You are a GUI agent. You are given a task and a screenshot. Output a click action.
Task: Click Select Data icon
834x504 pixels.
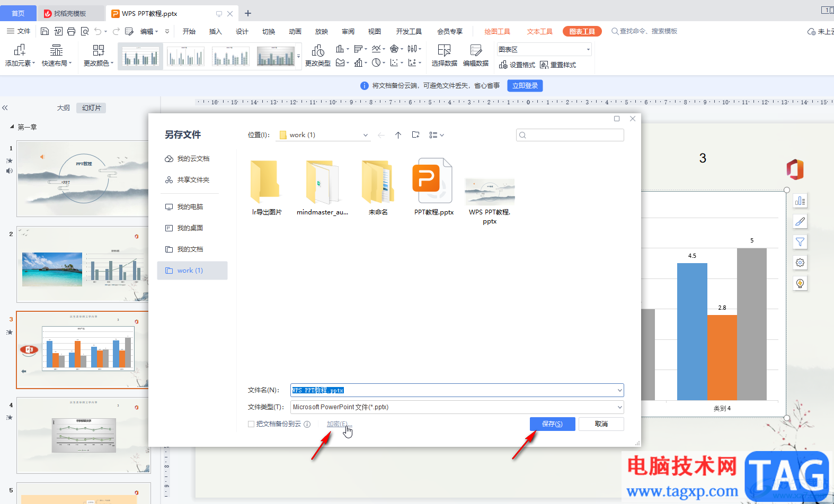[x=444, y=56]
